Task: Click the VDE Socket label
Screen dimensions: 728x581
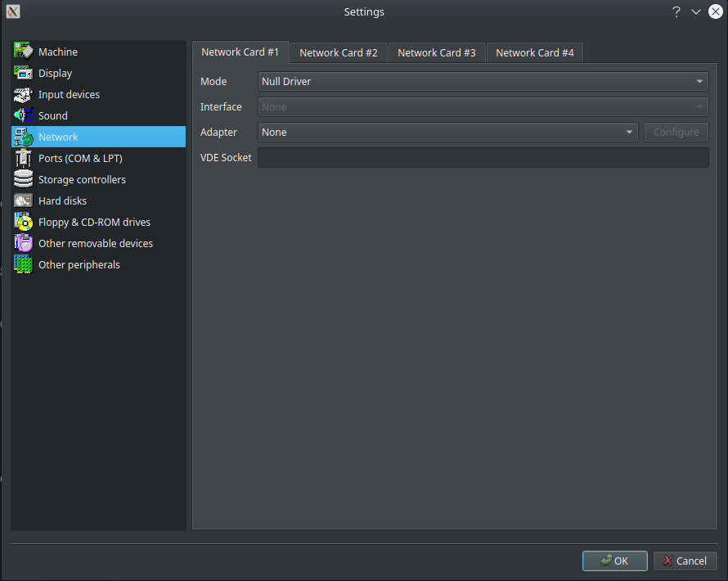Action: point(226,157)
